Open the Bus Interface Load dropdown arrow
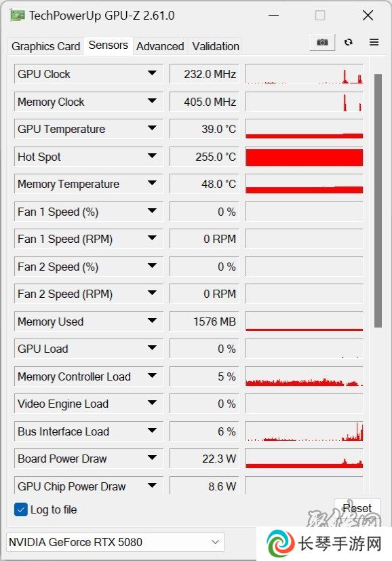 (152, 431)
